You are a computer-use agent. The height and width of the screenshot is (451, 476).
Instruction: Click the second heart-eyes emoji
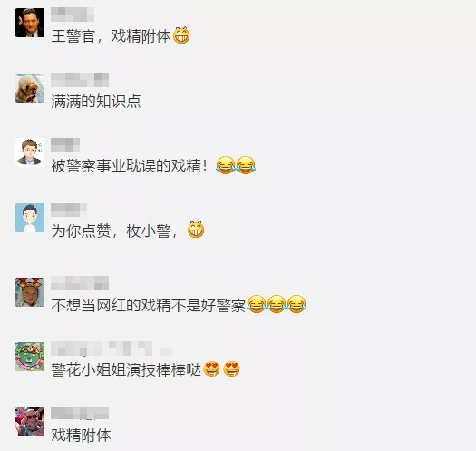pyautogui.click(x=231, y=369)
